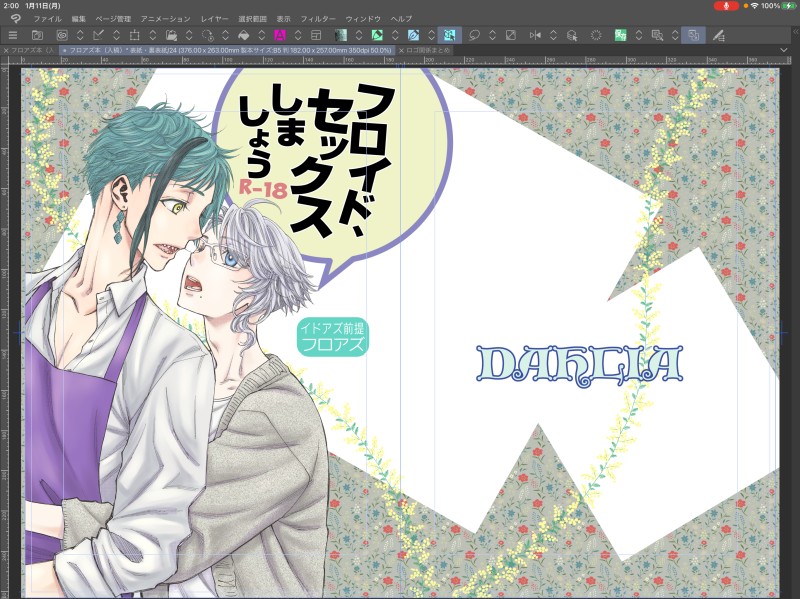Close the ロゴ関係まとめ tab

tap(401, 51)
